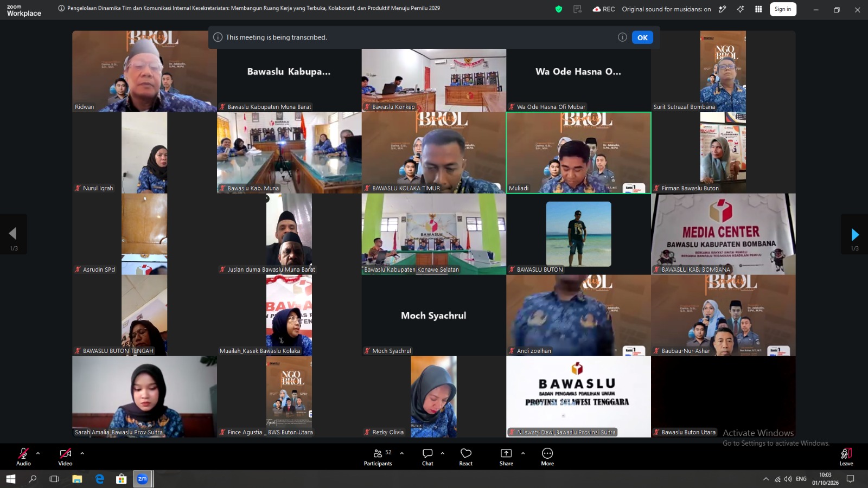Click the pen annotate icon in title bar
868x488 pixels.
[x=723, y=9]
